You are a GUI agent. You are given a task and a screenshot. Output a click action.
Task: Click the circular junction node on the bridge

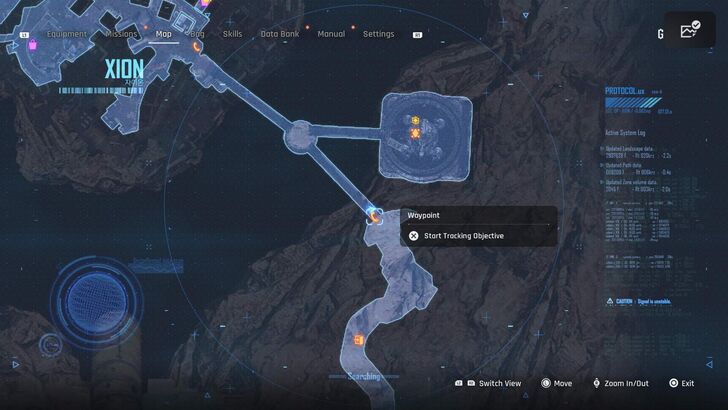299,136
